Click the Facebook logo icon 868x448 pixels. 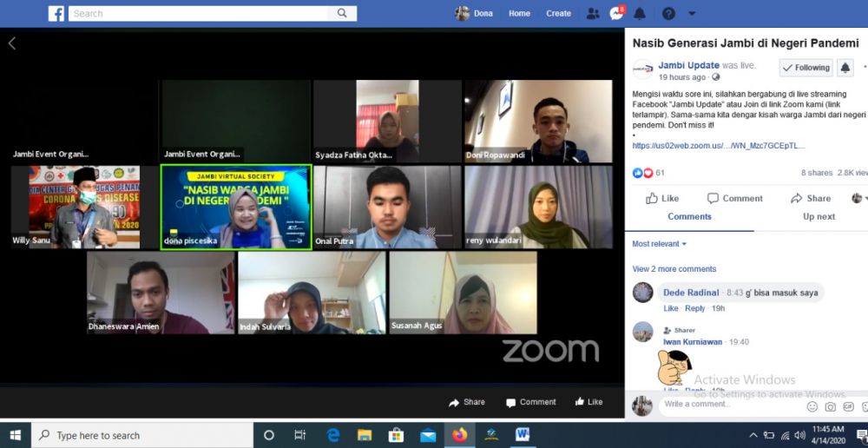pyautogui.click(x=56, y=13)
